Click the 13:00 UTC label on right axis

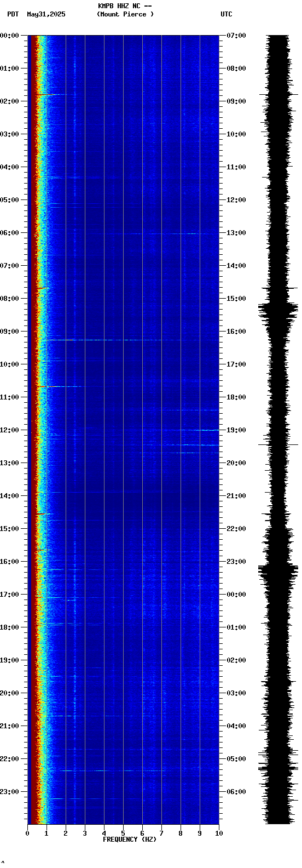(236, 233)
